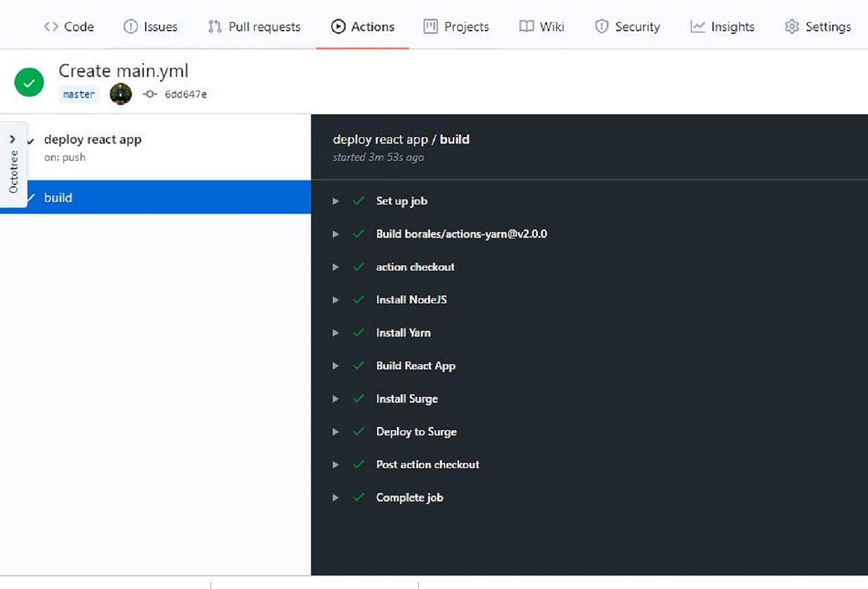The image size is (868, 589).
Task: Click the Pull requests branch icon
Action: [214, 26]
